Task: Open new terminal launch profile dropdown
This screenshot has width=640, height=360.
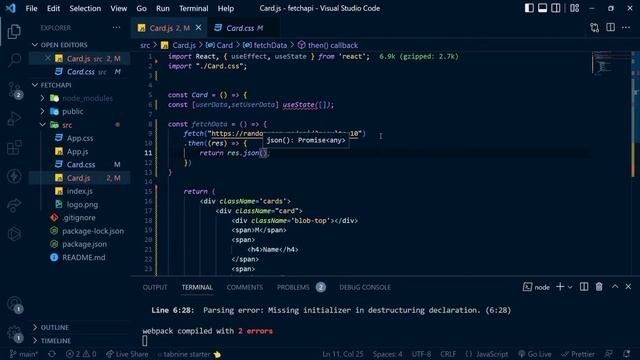Action: 570,287
